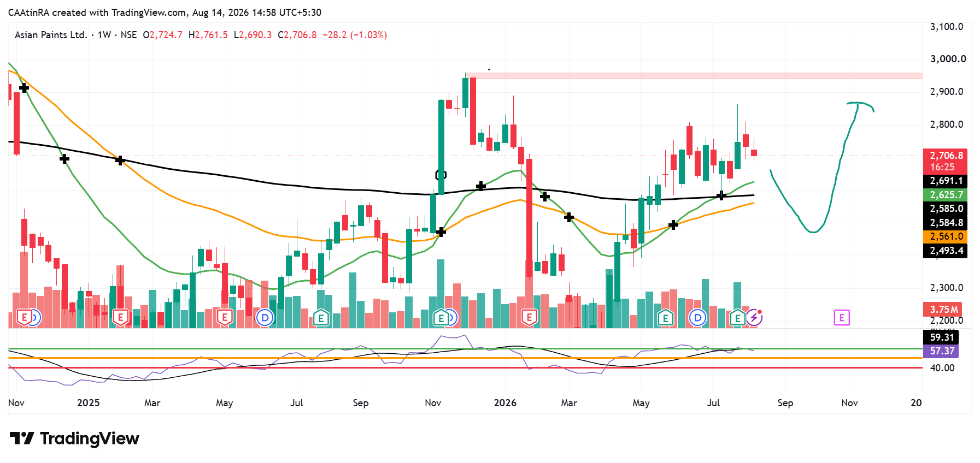Click the change value −28.2 (−1.03%)
Screen dimensions: 980x463
[355, 35]
